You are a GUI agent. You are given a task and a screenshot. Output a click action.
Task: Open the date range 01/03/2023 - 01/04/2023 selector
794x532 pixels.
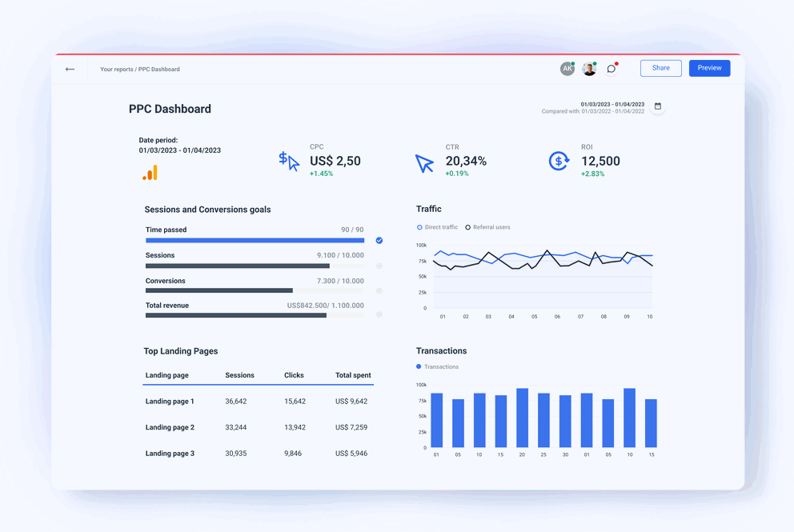click(x=612, y=104)
